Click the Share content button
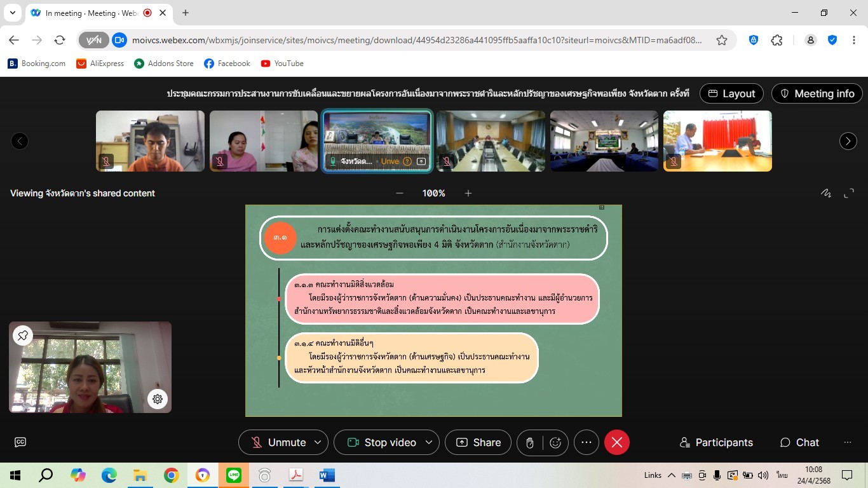This screenshot has width=868, height=488. click(x=478, y=442)
